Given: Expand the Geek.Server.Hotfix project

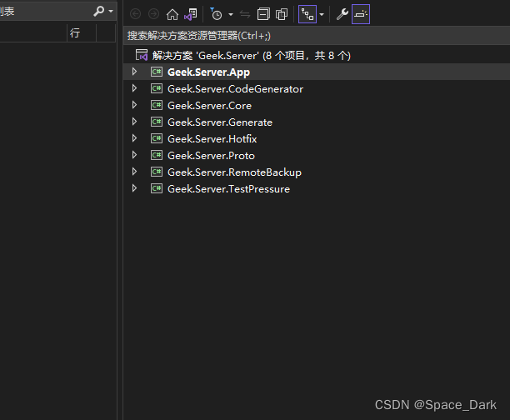Looking at the screenshot, I should click(134, 138).
